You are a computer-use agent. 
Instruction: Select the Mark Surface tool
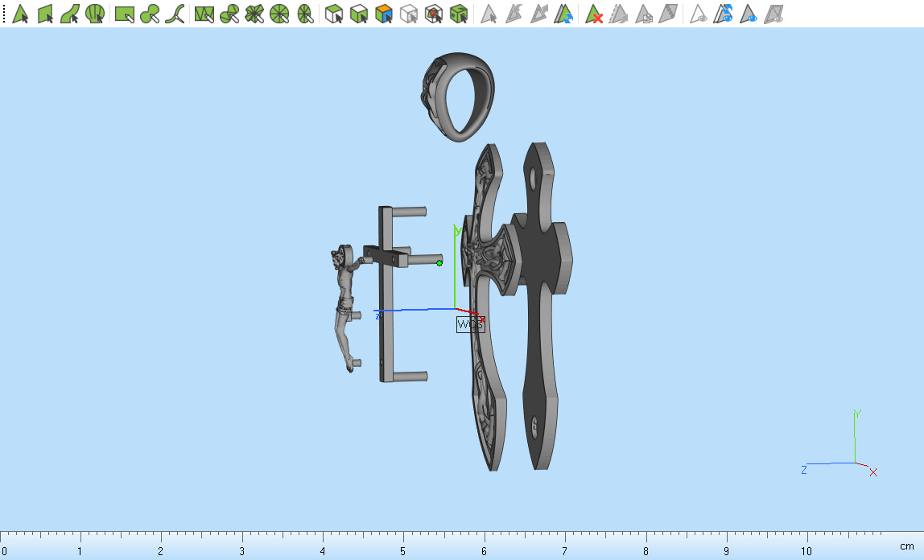[70, 14]
